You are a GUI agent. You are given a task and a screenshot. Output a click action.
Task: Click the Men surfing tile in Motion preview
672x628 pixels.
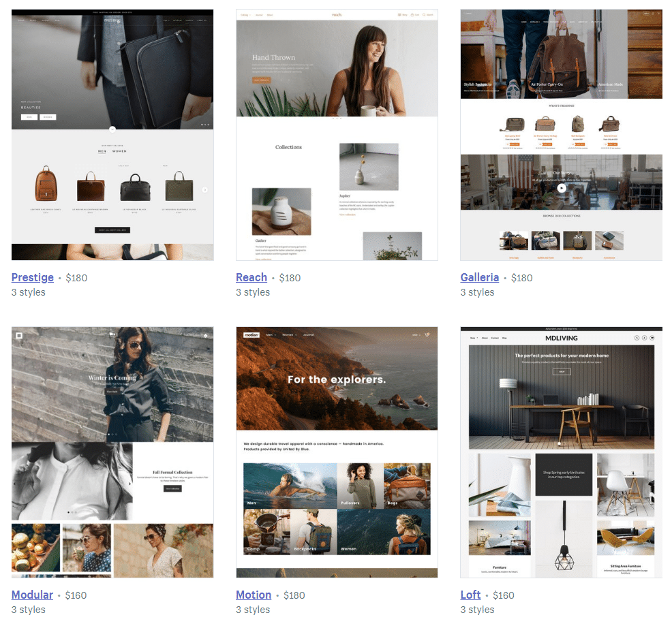click(290, 486)
